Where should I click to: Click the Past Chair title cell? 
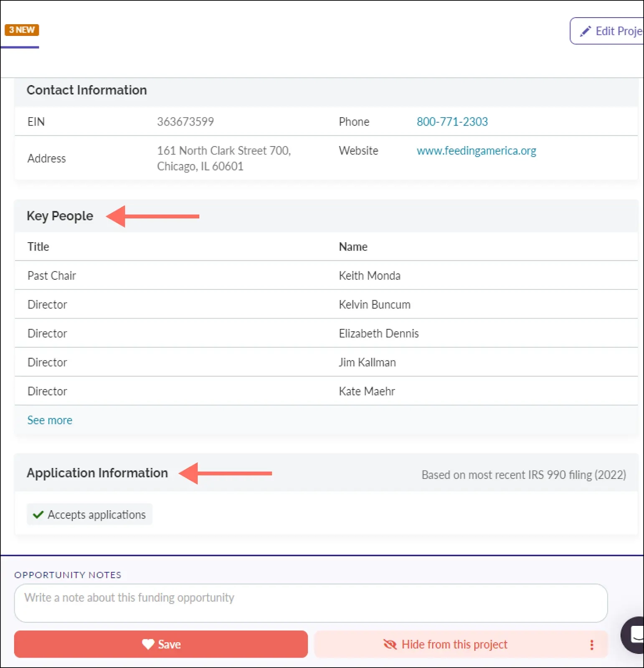(52, 276)
